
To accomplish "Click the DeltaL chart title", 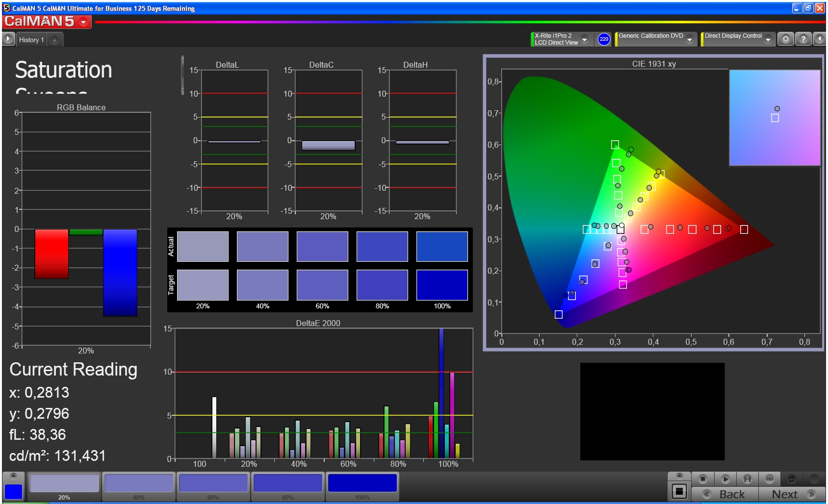I will click(x=227, y=65).
